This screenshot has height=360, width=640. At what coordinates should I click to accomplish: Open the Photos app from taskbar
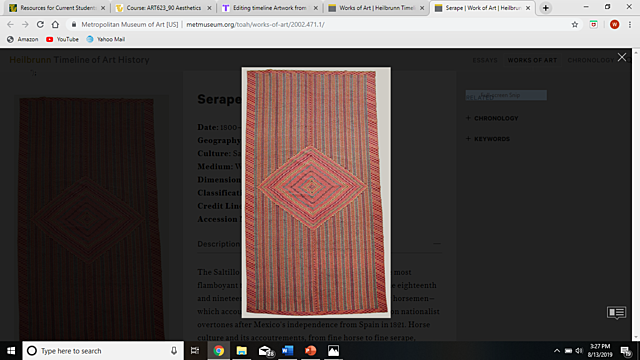(x=333, y=351)
